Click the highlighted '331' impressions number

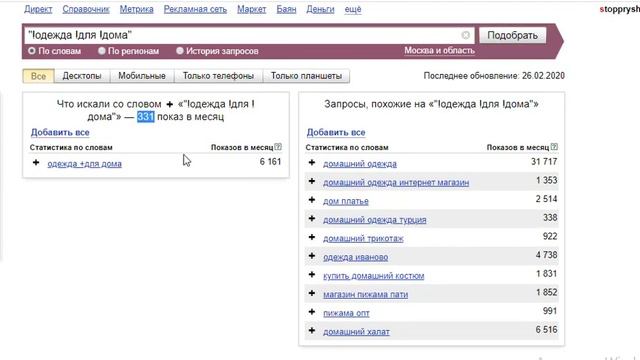(x=145, y=117)
